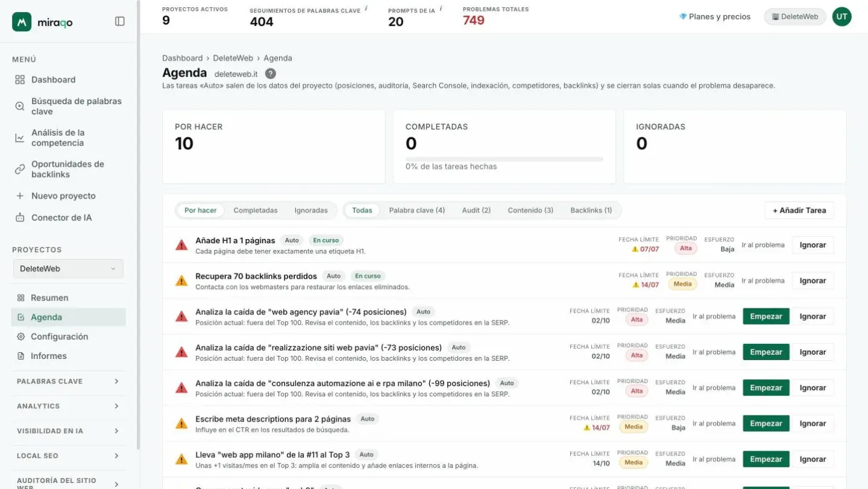Switch to the Completadas tab

pyautogui.click(x=256, y=210)
